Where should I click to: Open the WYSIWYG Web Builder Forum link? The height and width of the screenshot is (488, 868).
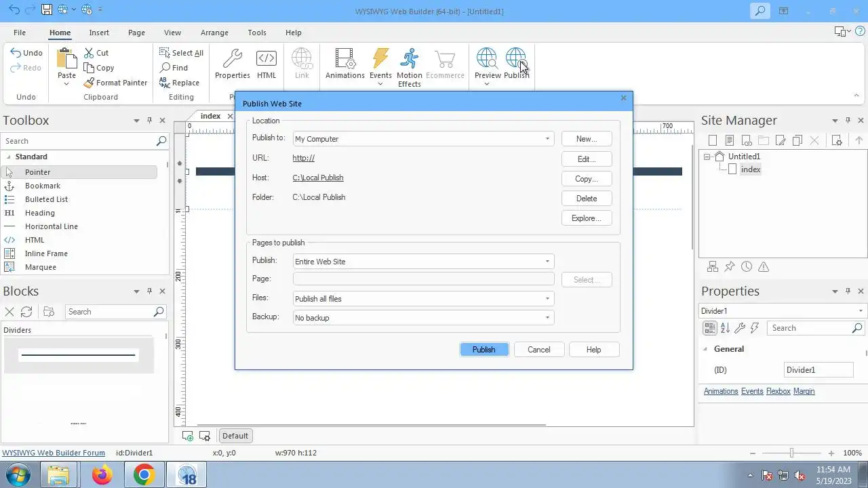(x=54, y=453)
